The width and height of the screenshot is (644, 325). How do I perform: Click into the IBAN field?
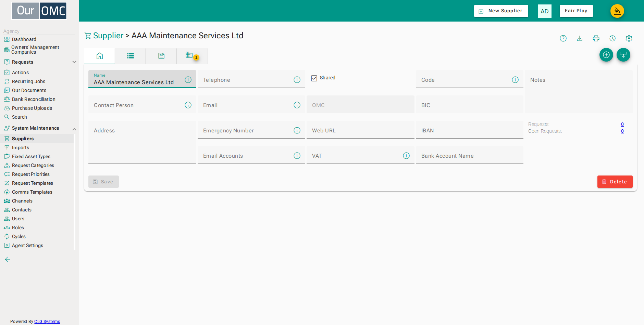pos(470,130)
